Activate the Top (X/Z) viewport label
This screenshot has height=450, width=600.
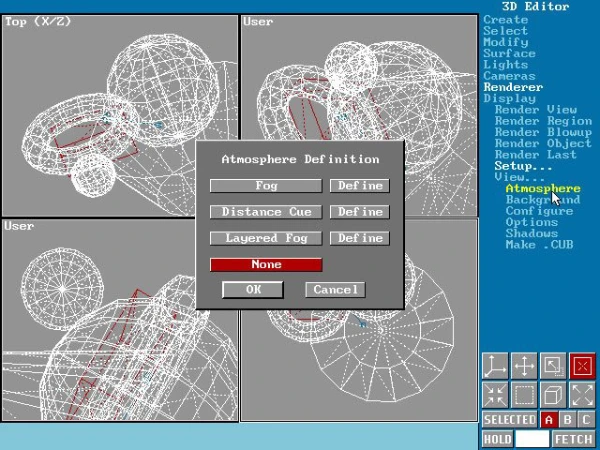coord(38,21)
